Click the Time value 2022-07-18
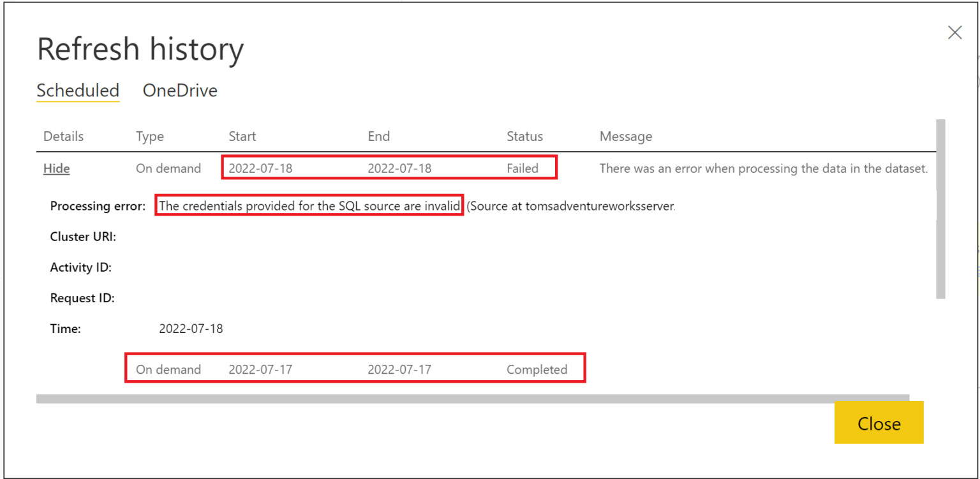980x479 pixels. click(191, 328)
